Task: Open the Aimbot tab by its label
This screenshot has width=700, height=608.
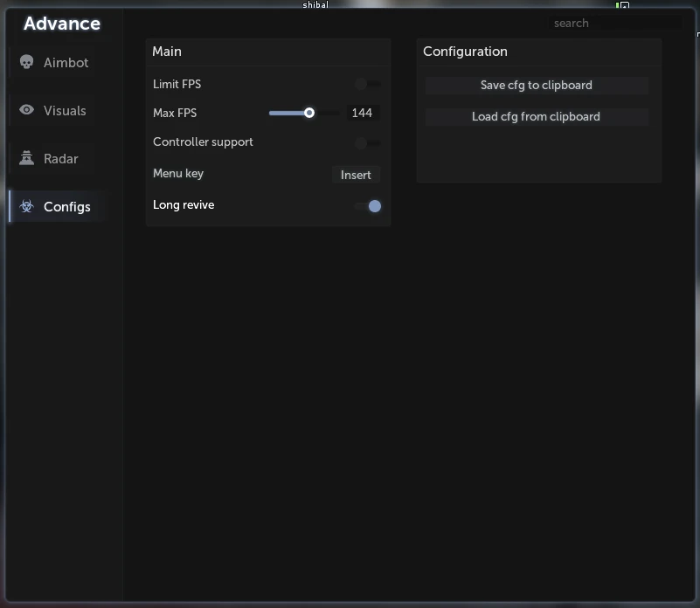Action: click(66, 63)
